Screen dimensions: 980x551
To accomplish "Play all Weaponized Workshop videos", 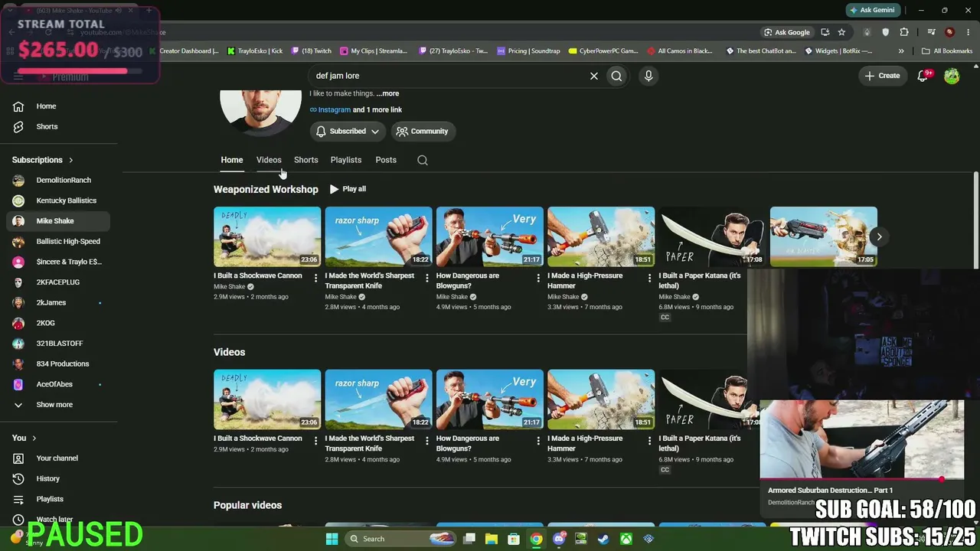I will tap(348, 189).
